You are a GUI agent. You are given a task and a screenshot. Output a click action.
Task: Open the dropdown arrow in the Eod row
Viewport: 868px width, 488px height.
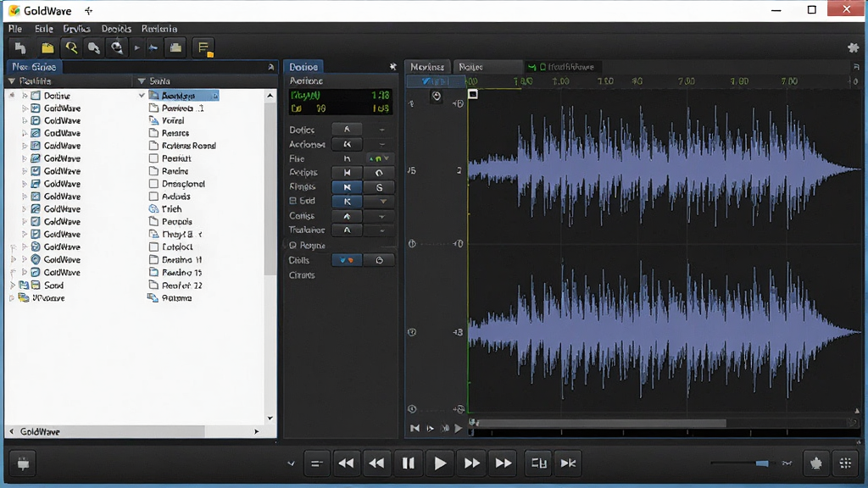tap(382, 202)
